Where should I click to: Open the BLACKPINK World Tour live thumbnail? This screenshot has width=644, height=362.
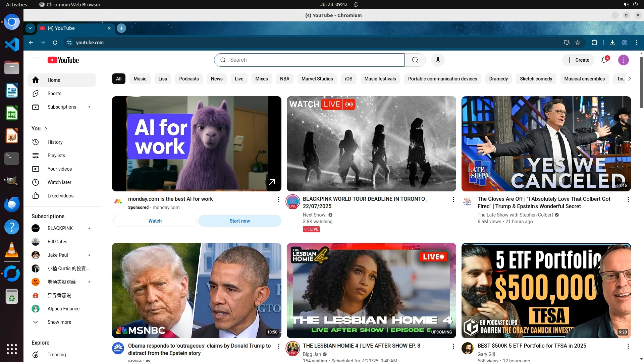coord(371,144)
